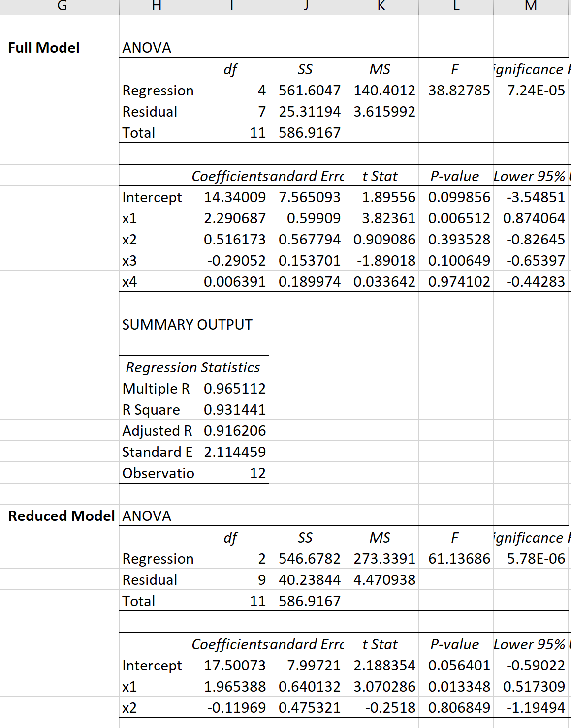Viewport: 571px width, 728px height.
Task: Click the Reduced Model label cell
Action: 62,516
